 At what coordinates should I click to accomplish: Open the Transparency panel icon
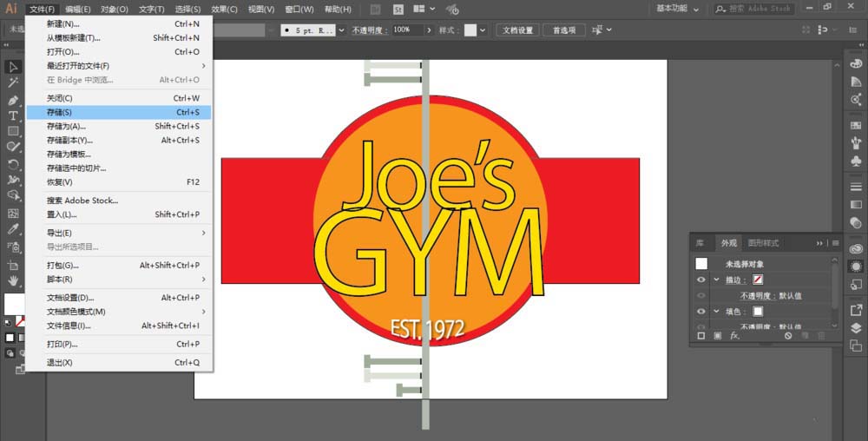pos(856,222)
